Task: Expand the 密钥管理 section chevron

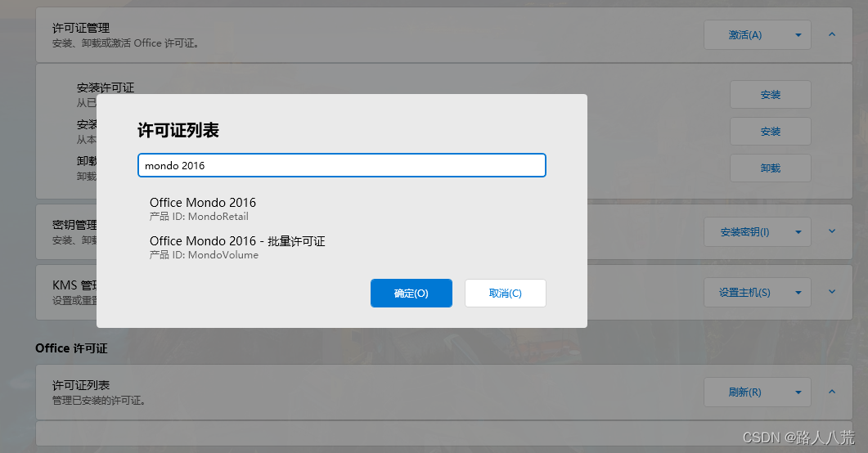Action: pos(831,231)
